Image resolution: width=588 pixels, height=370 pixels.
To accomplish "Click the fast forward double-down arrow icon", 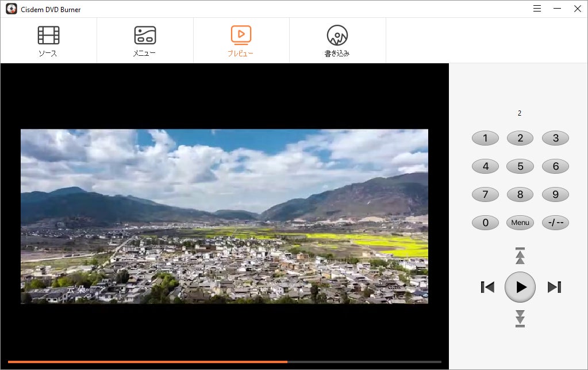I will pos(520,319).
